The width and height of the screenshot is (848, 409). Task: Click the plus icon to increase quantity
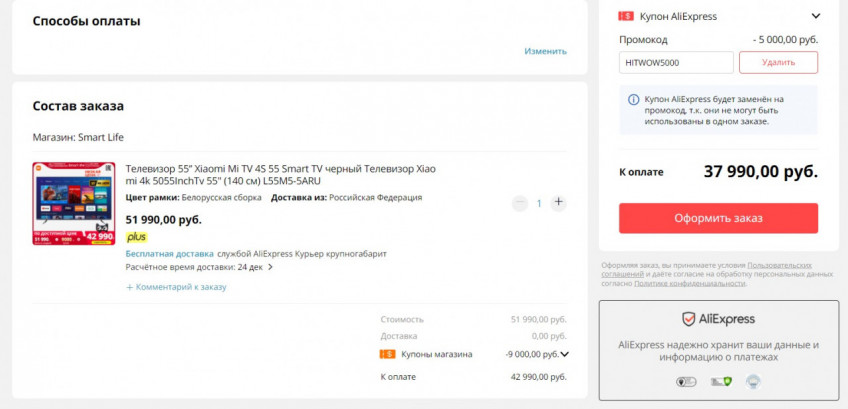pos(558,203)
